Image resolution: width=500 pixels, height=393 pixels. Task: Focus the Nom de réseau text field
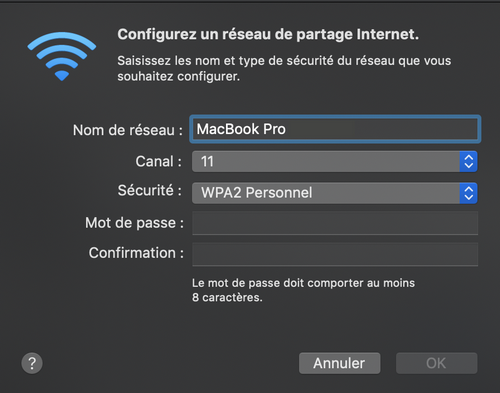tap(335, 129)
